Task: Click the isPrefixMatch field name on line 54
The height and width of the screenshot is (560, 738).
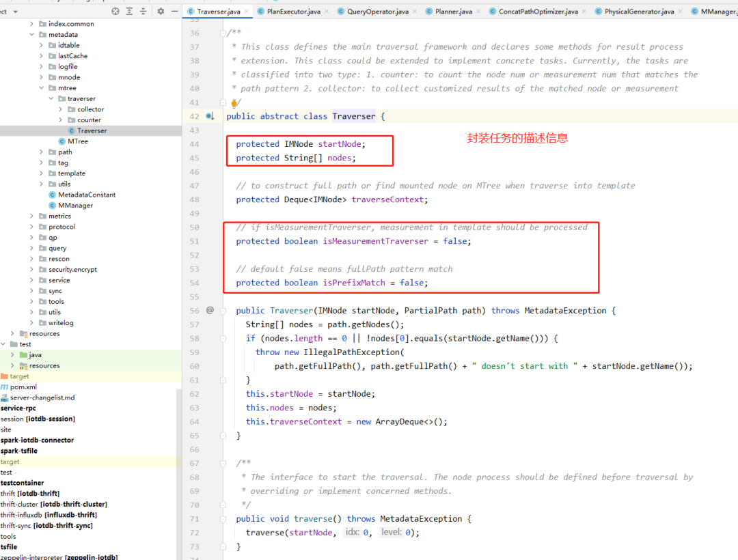Action: click(x=354, y=283)
